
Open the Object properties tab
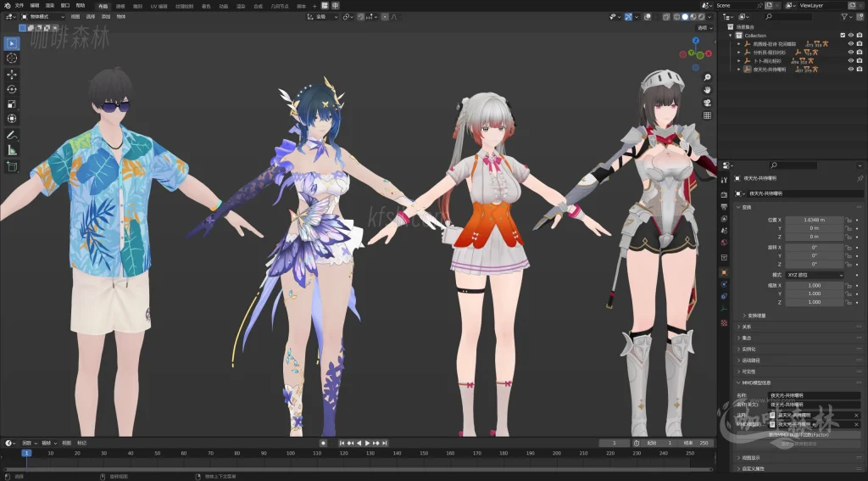click(x=724, y=272)
